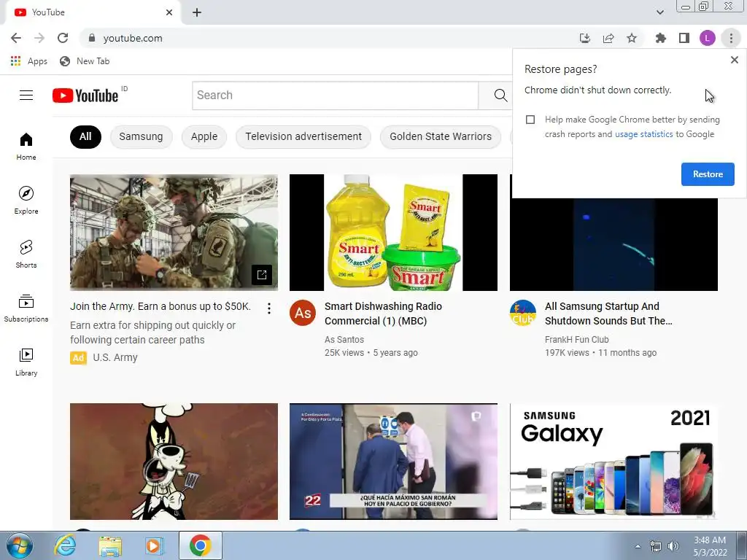Click U.S. Army advertiser name
Viewport: 747px width, 560px height.
115,357
